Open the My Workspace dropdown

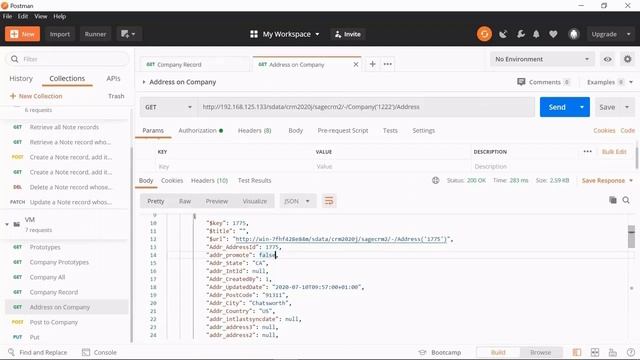284,34
